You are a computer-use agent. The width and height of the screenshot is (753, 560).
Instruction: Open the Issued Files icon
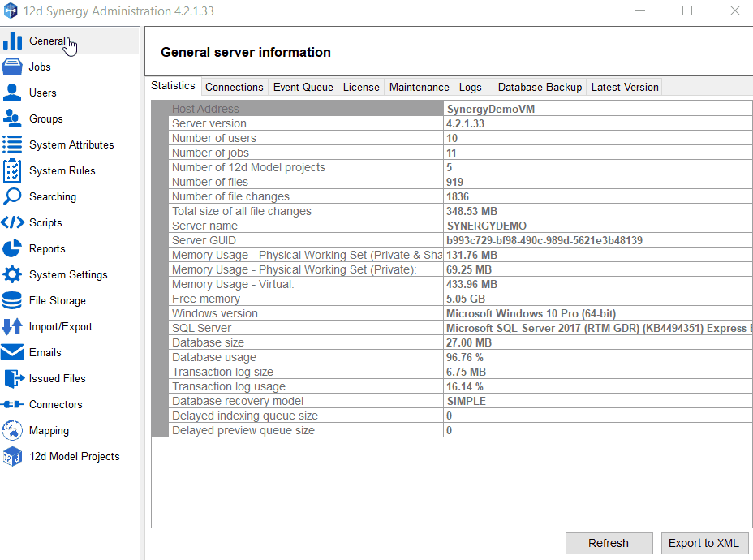pyautogui.click(x=14, y=378)
